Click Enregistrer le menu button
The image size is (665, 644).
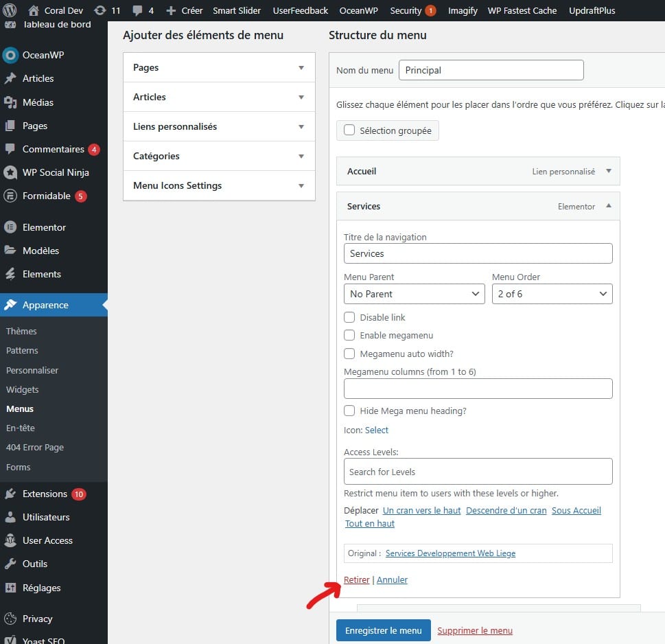click(x=384, y=630)
